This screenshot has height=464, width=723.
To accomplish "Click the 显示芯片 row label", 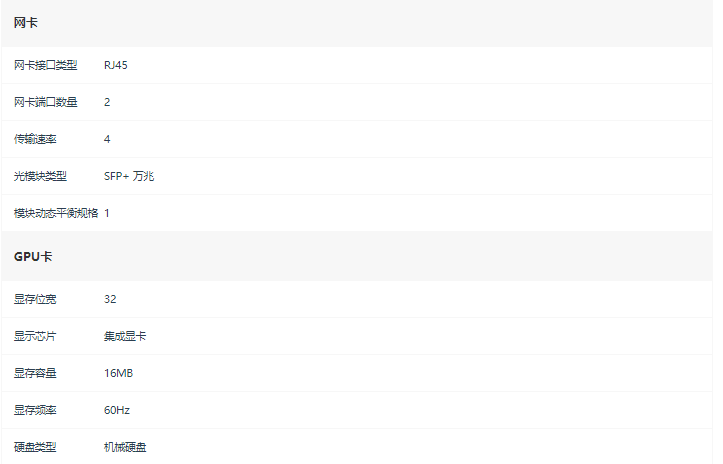I will pos(35,336).
